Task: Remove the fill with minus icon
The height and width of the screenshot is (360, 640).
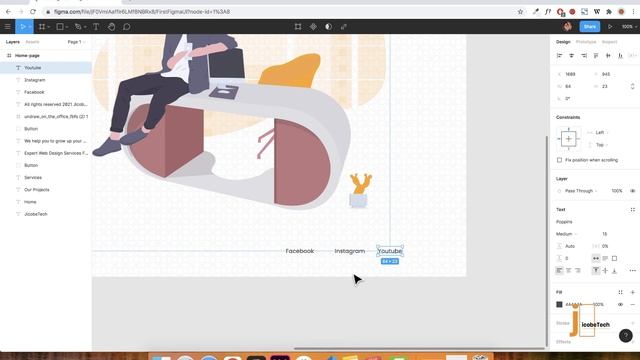Action: coord(633,304)
